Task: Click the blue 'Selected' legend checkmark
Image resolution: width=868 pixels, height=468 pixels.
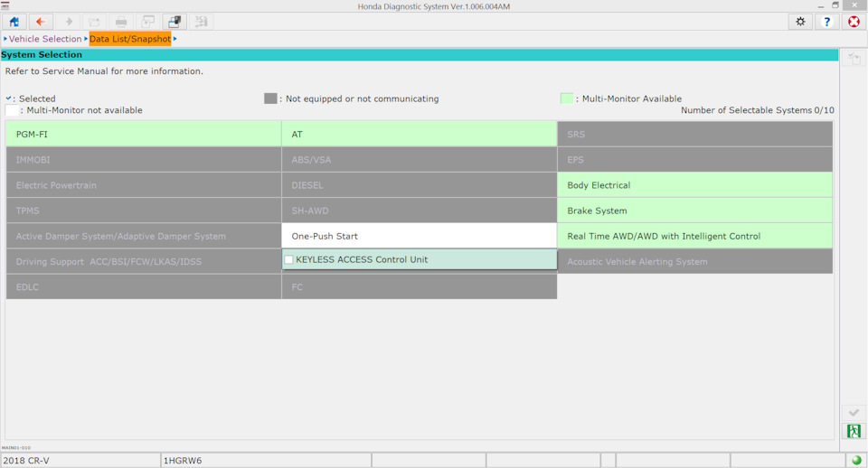Action: point(8,98)
